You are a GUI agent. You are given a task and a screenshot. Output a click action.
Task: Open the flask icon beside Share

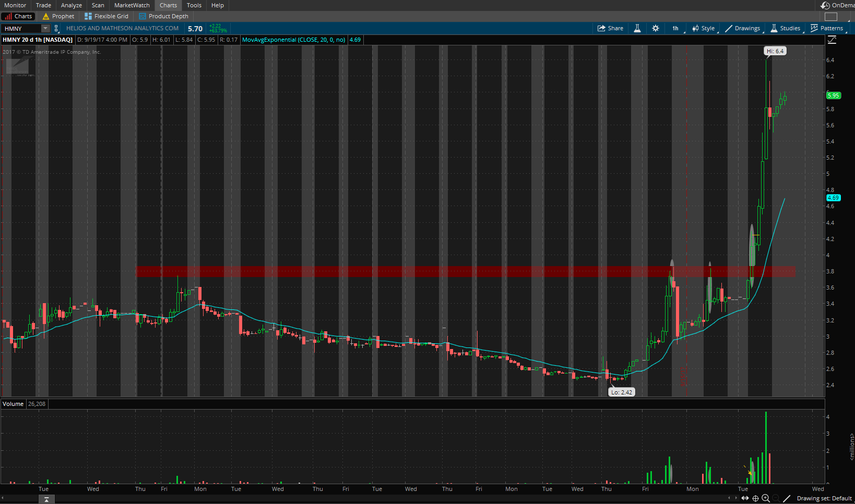pyautogui.click(x=637, y=28)
